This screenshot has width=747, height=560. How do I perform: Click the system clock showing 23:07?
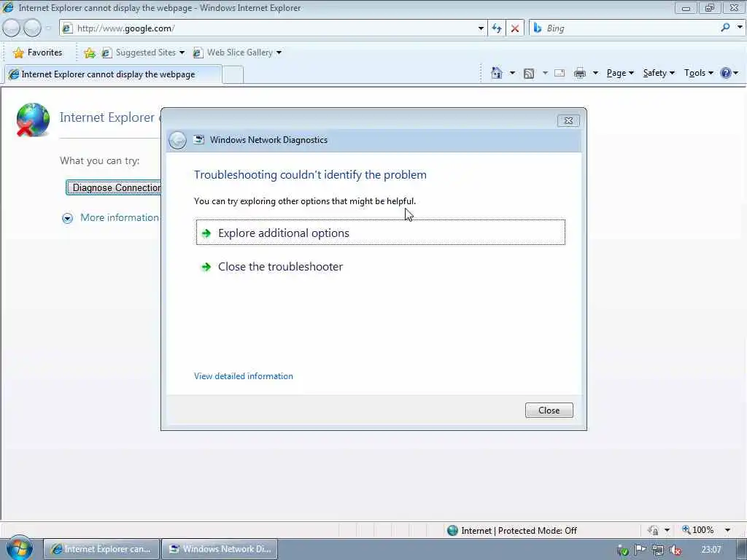coord(711,550)
